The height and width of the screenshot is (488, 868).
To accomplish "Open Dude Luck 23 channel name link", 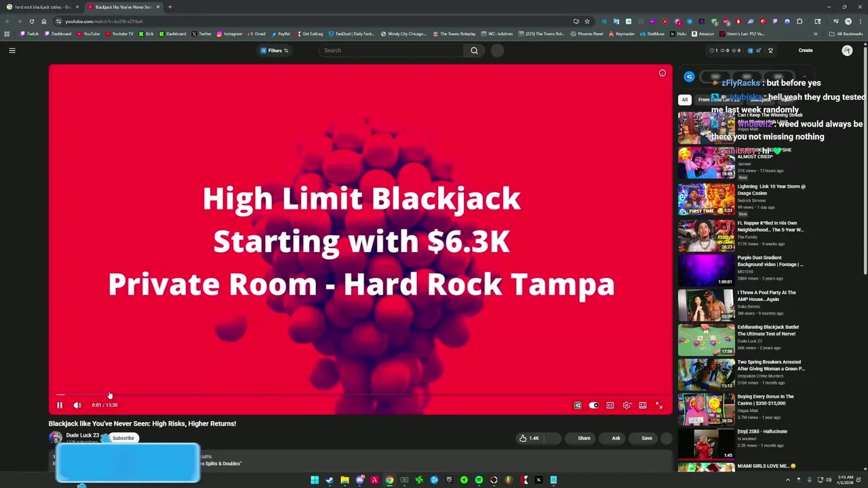I will pos(83,435).
